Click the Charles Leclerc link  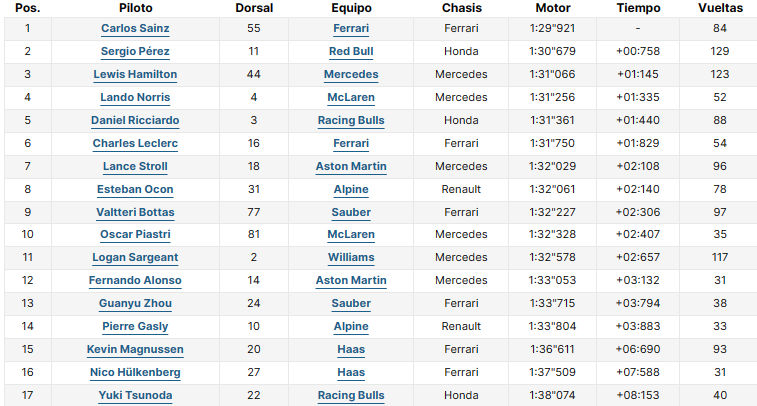click(135, 143)
